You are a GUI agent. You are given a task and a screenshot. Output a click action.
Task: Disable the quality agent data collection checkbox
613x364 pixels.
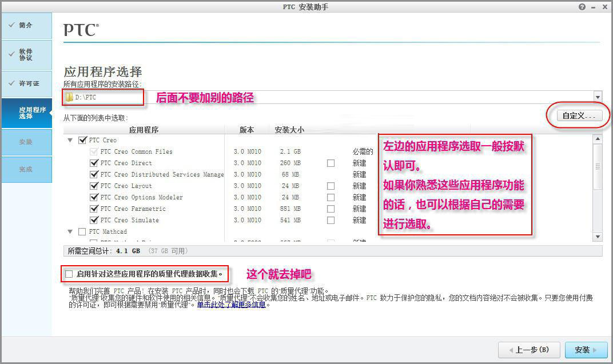tap(67, 274)
